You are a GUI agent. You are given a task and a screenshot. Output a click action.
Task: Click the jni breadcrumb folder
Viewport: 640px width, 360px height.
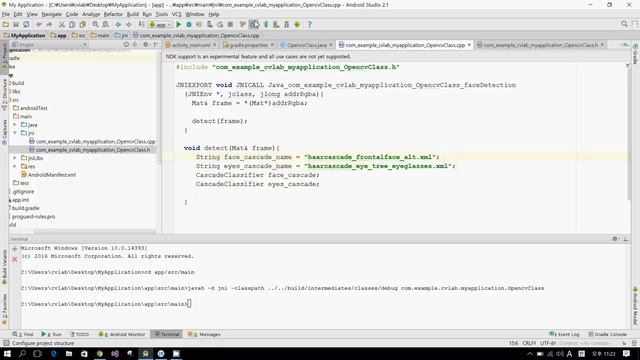coord(121,36)
